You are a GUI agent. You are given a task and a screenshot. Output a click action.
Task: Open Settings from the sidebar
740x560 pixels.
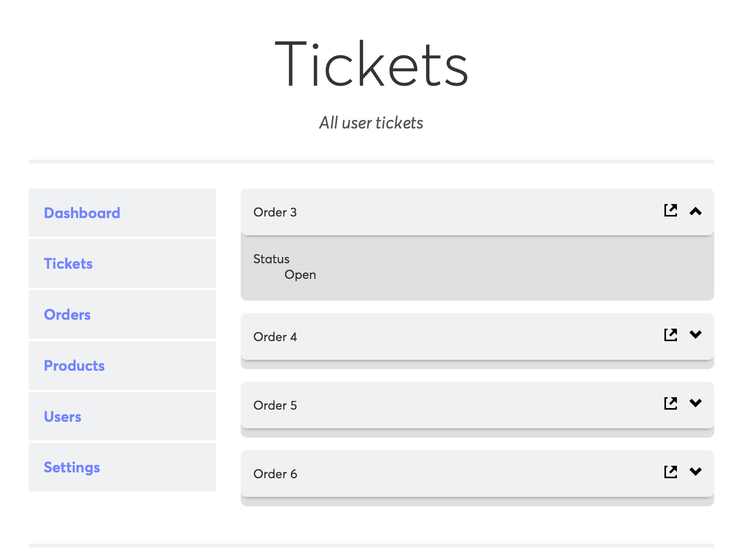(x=72, y=467)
